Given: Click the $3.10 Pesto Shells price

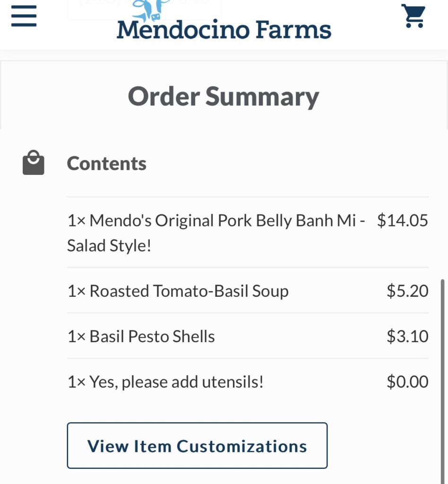Looking at the screenshot, I should coord(407,336).
